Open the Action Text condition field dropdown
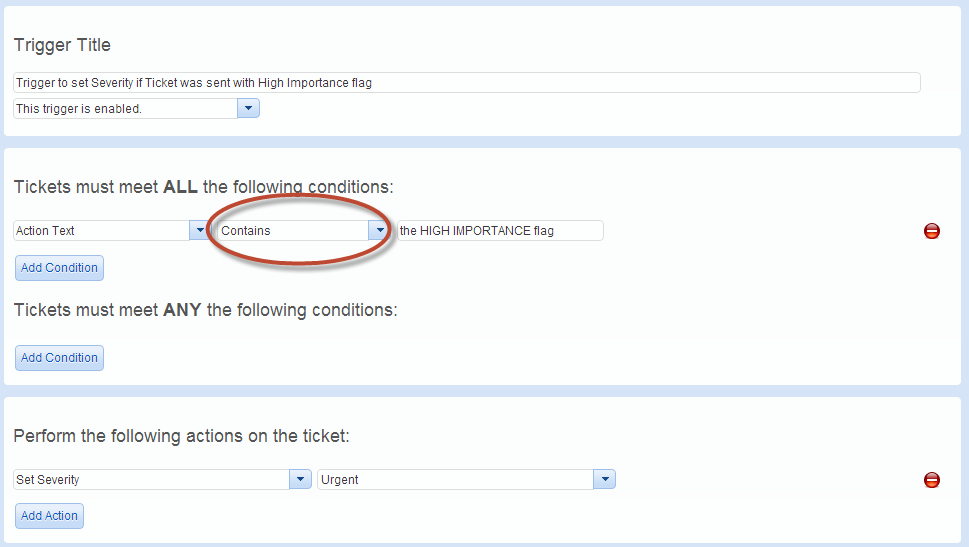Viewport: 969px width, 547px height. [x=101, y=231]
